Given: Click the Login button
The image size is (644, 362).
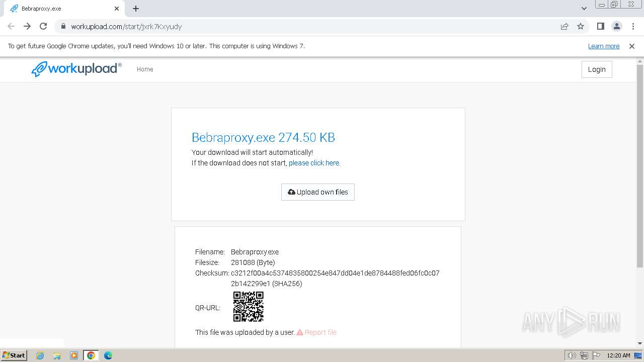Looking at the screenshot, I should point(597,69).
